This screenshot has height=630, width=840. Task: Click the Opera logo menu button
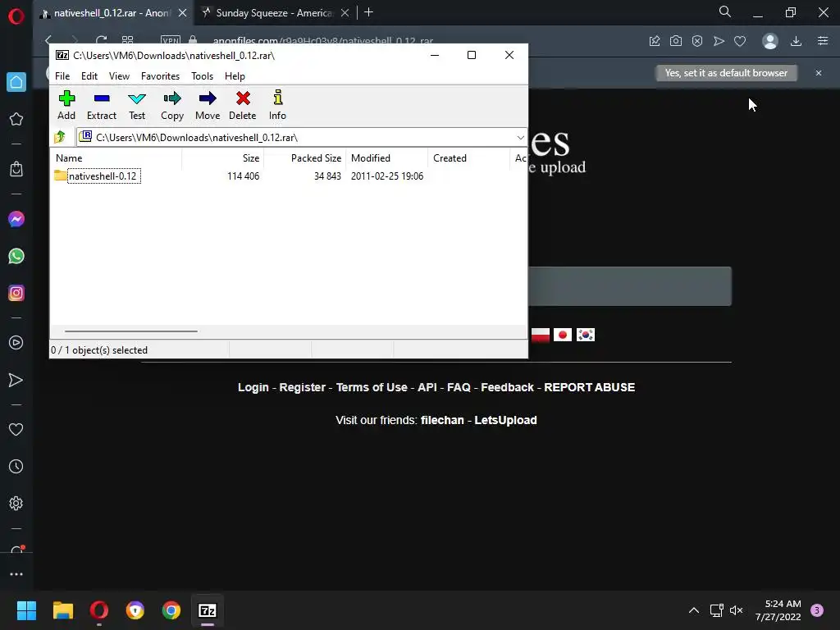pos(16,16)
